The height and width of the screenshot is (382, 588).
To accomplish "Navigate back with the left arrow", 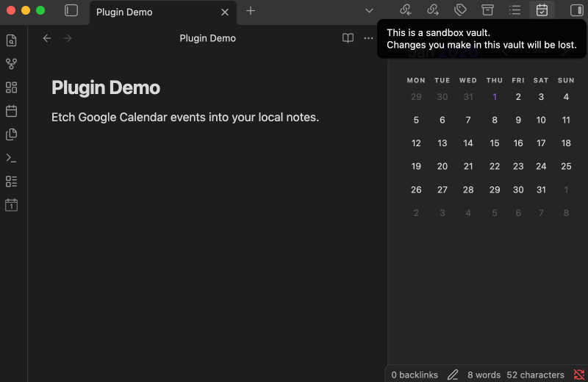I will (47, 38).
